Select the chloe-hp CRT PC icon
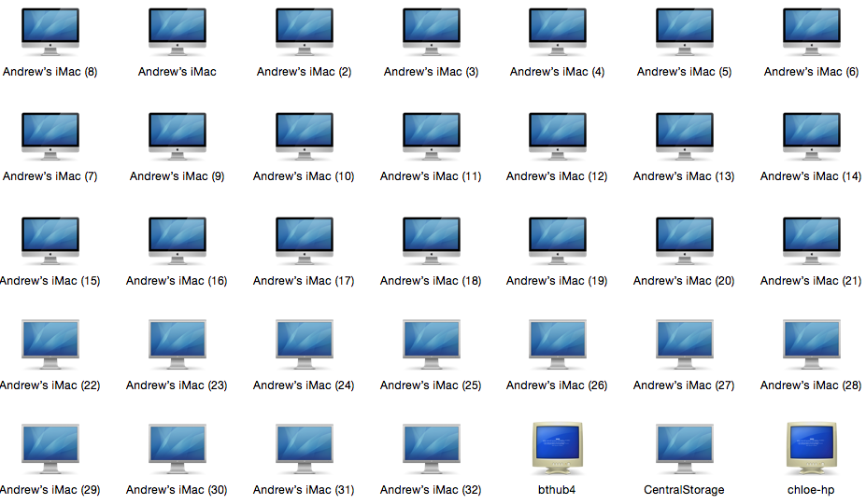866x504 pixels. [x=811, y=448]
